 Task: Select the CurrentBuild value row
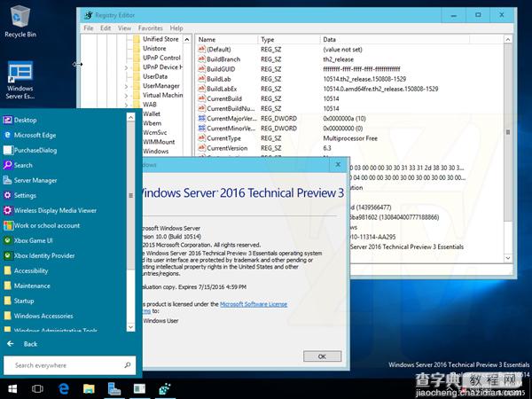point(220,98)
